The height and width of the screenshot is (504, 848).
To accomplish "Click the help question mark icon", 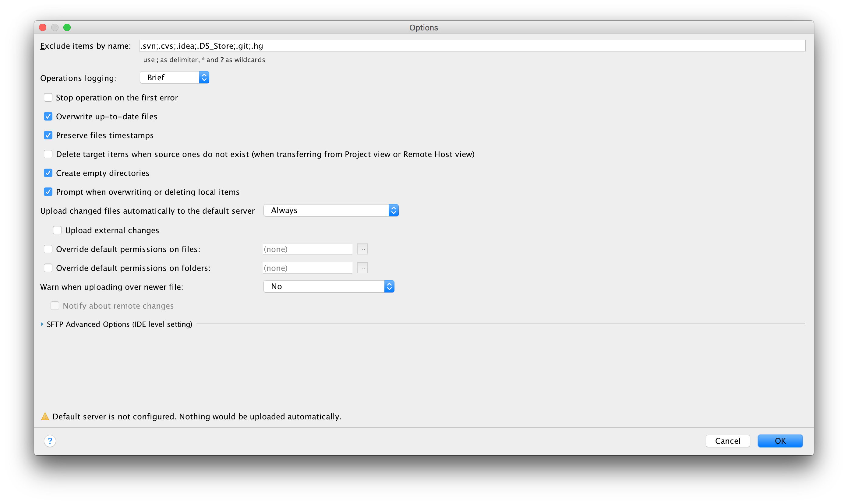I will 50,441.
